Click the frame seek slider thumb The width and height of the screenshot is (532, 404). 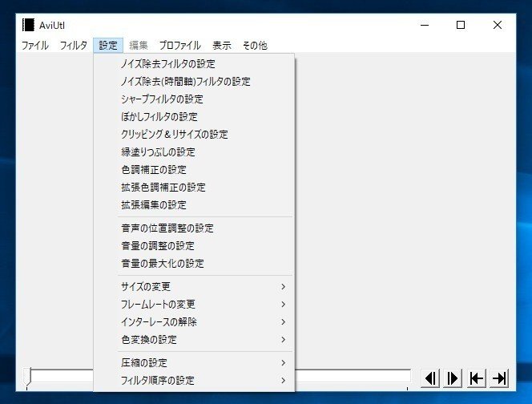coord(26,377)
